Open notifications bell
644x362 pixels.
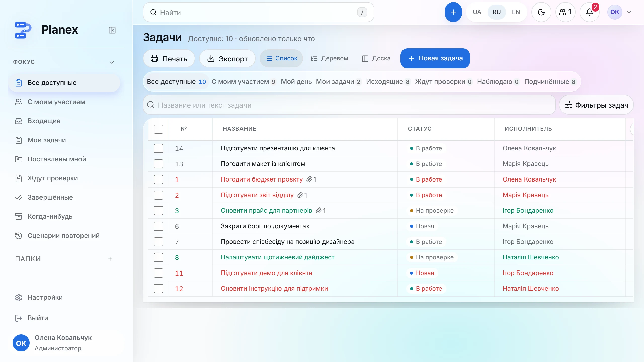coord(589,12)
